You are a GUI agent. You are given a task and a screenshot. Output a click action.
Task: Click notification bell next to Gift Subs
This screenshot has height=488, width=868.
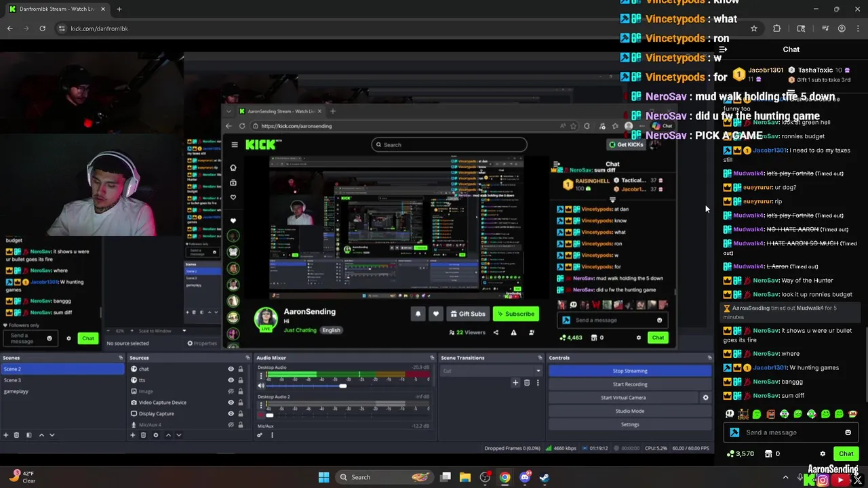(418, 314)
